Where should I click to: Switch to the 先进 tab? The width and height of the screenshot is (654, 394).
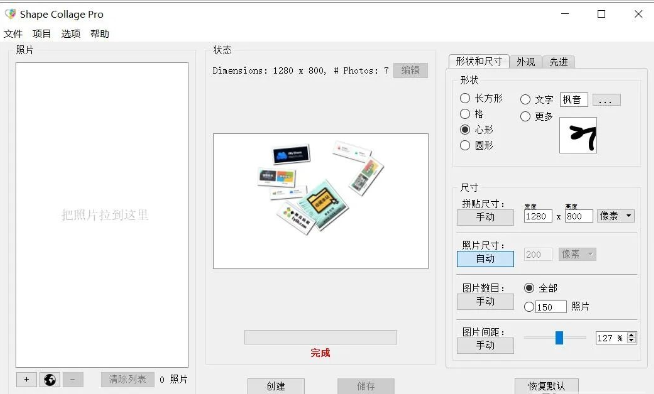coord(558,62)
